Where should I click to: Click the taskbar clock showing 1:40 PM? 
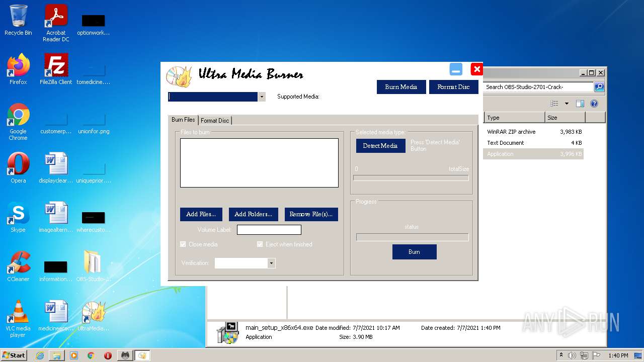pos(618,355)
